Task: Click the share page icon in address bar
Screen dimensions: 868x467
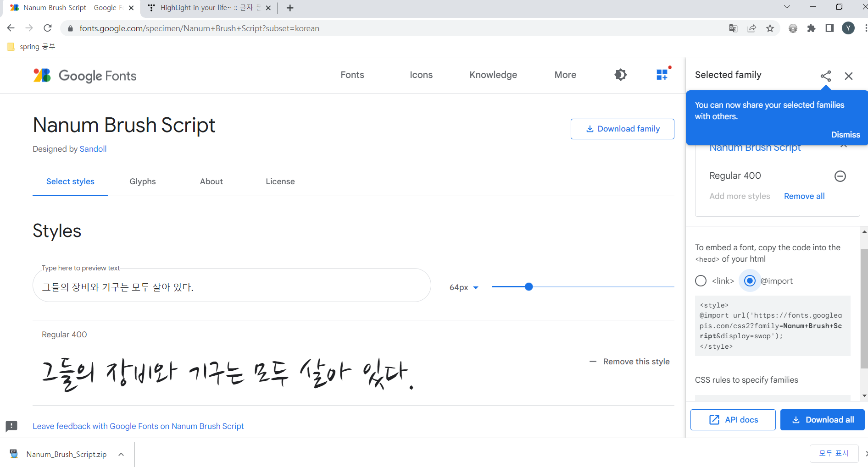Action: [751, 28]
